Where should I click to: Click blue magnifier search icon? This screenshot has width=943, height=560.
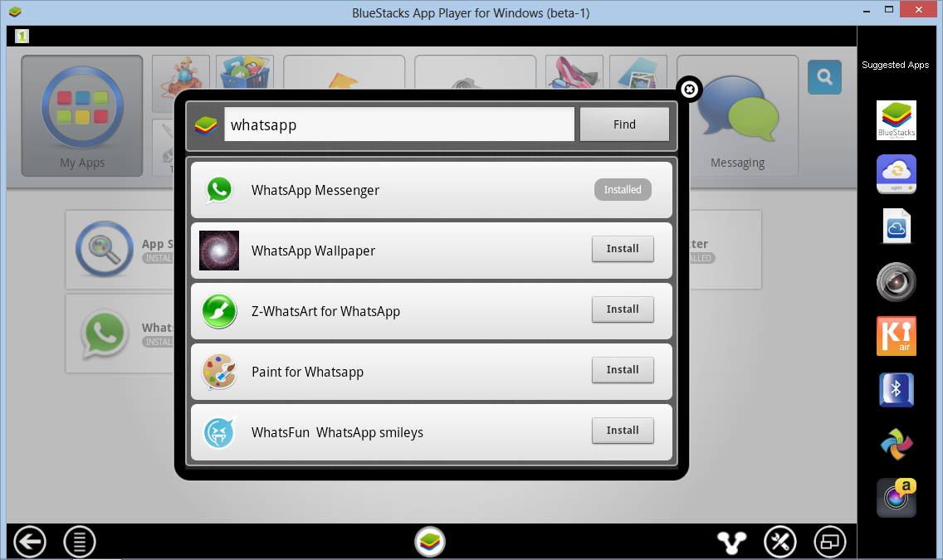click(824, 77)
